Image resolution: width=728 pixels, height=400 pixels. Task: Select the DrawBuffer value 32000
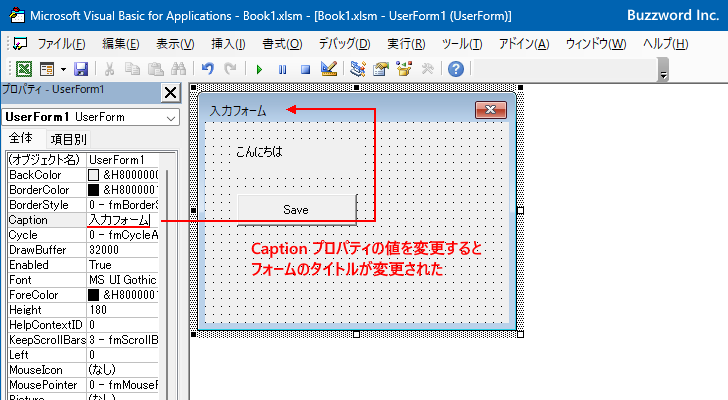pyautogui.click(x=123, y=250)
